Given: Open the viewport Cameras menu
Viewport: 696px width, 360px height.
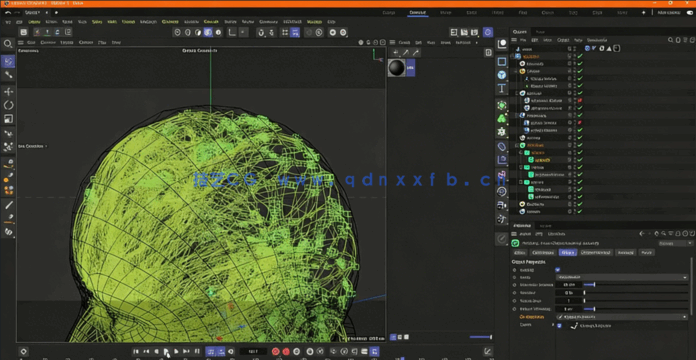Looking at the screenshot, I should pyautogui.click(x=48, y=43).
